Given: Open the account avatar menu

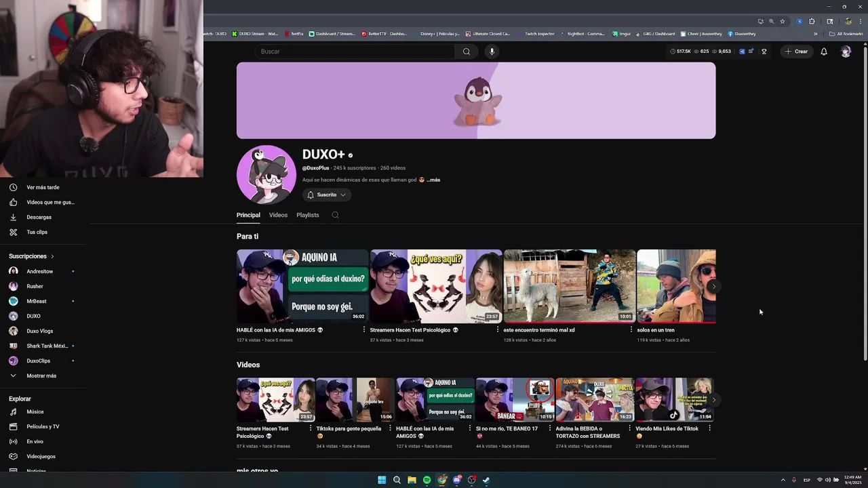Looking at the screenshot, I should (x=846, y=52).
